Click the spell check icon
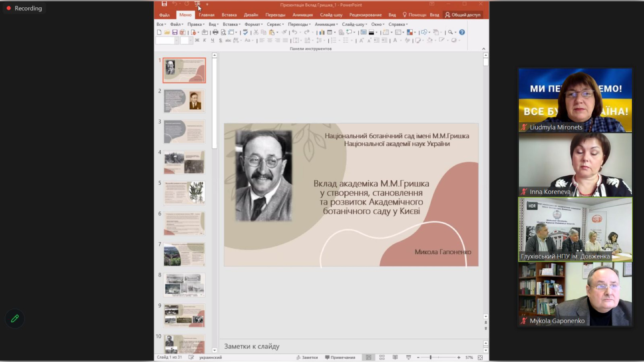This screenshot has height=362, width=644. click(x=245, y=33)
